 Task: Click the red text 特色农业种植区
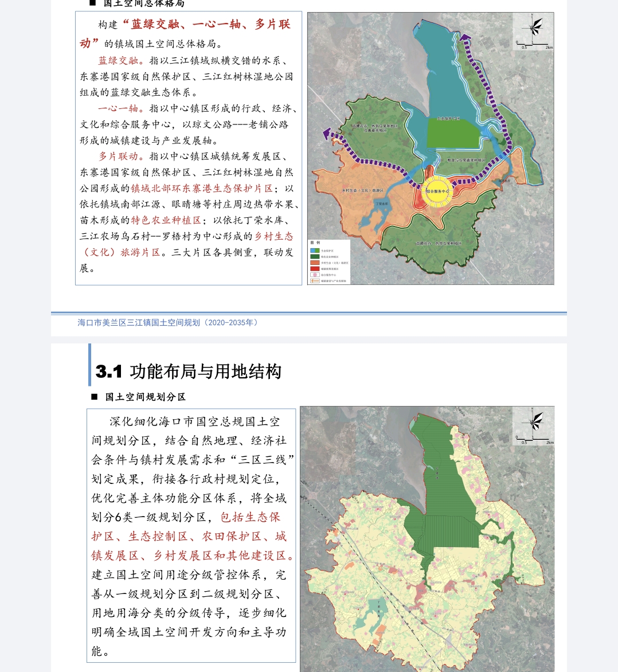[x=166, y=220]
